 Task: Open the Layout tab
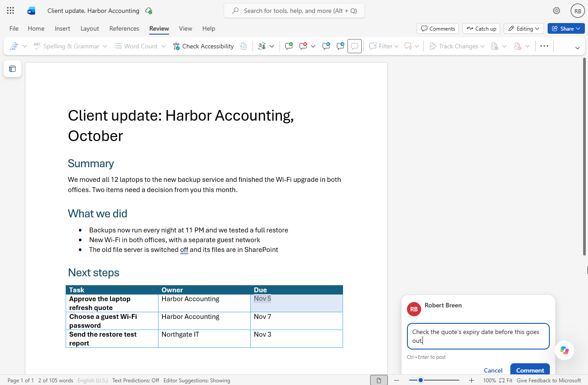pos(90,28)
